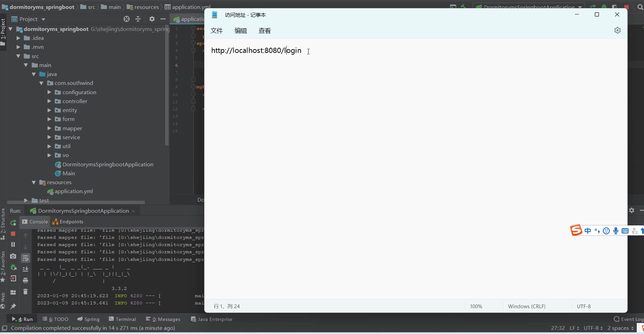Select application.yml in project tree
This screenshot has width=644, height=334.
(74, 191)
